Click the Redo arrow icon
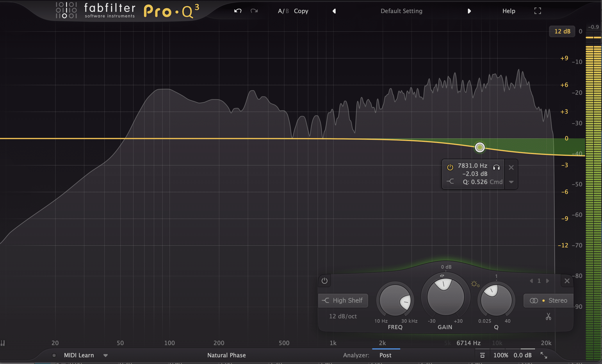 pyautogui.click(x=254, y=11)
